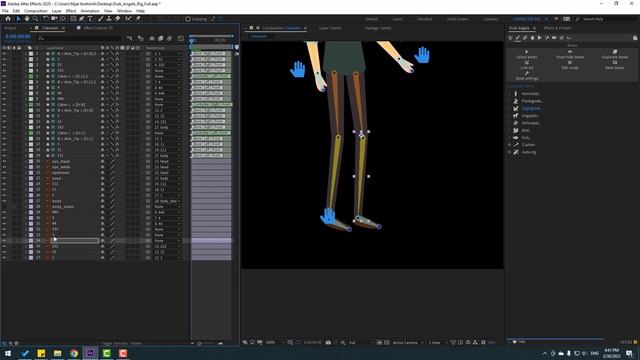Click the Bird icon in the Duik list
The image size is (640, 360).
(x=516, y=130)
